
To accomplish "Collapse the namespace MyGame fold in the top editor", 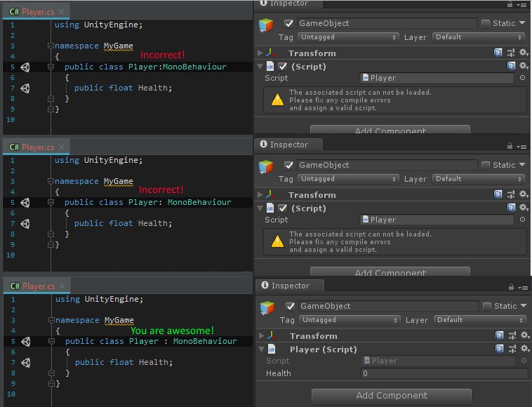I will (51, 46).
